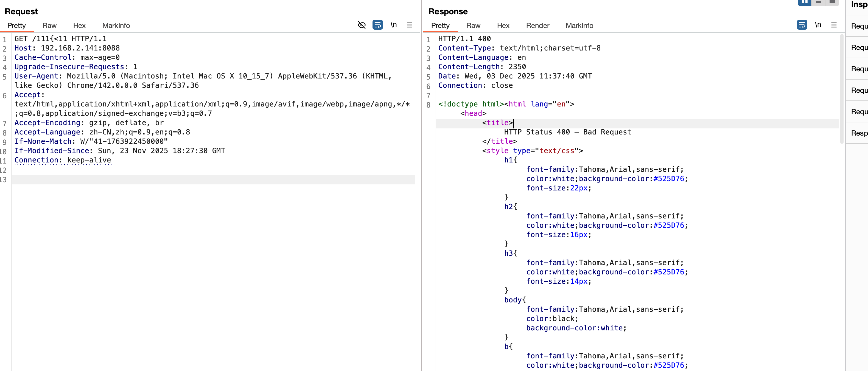Open Response panel hamburger options menu
Image resolution: width=868 pixels, height=371 pixels.
click(834, 25)
